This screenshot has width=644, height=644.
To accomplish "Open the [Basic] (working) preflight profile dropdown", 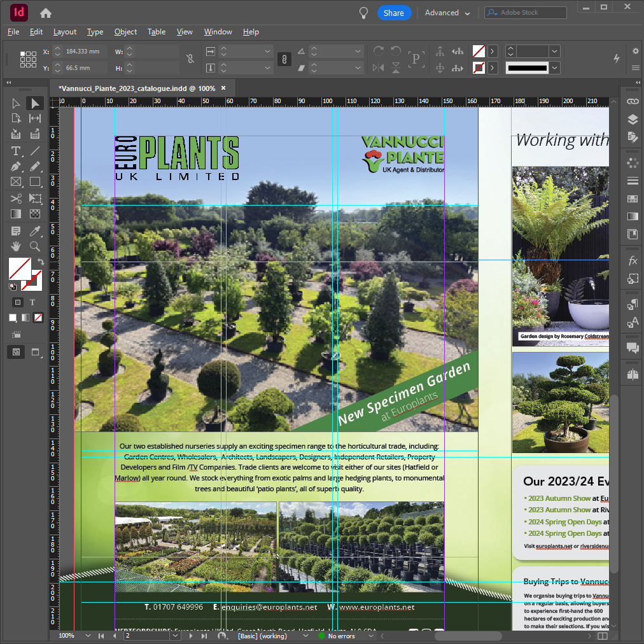I will (305, 636).
